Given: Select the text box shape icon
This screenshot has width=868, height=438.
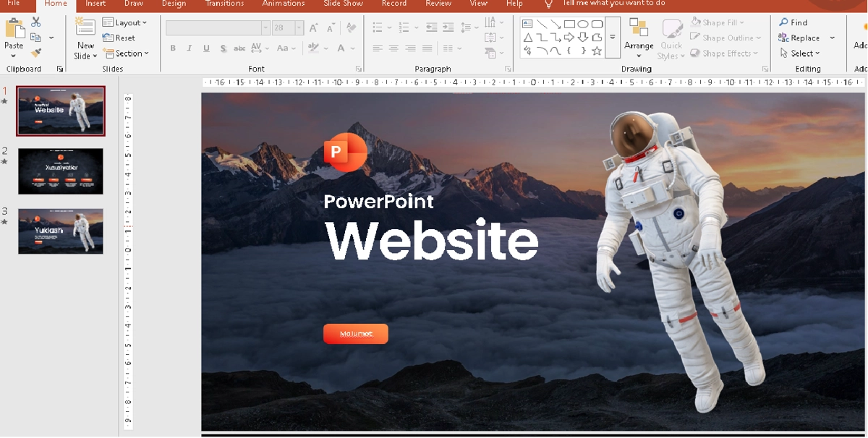Looking at the screenshot, I should pyautogui.click(x=527, y=24).
